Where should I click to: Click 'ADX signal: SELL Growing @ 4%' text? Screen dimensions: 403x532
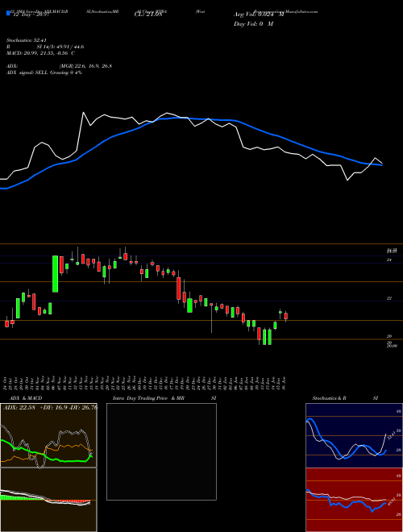pos(44,73)
